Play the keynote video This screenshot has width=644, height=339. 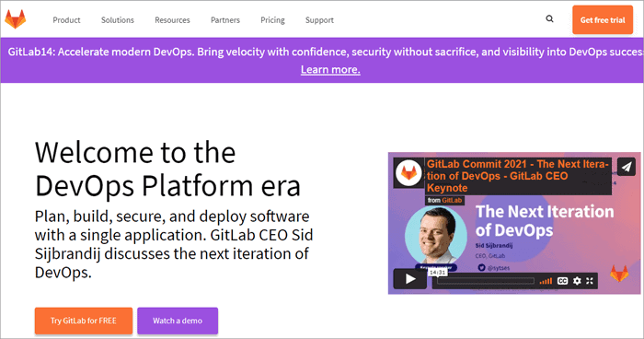click(410, 279)
